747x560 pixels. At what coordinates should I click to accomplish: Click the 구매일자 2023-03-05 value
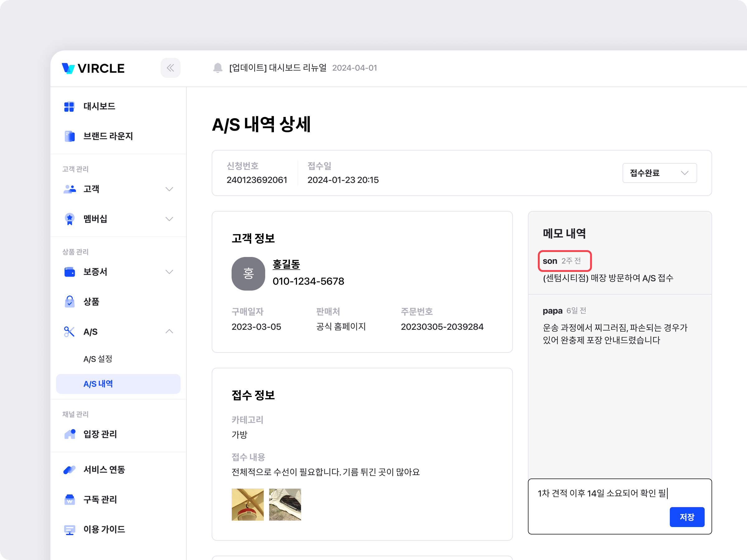(x=256, y=327)
